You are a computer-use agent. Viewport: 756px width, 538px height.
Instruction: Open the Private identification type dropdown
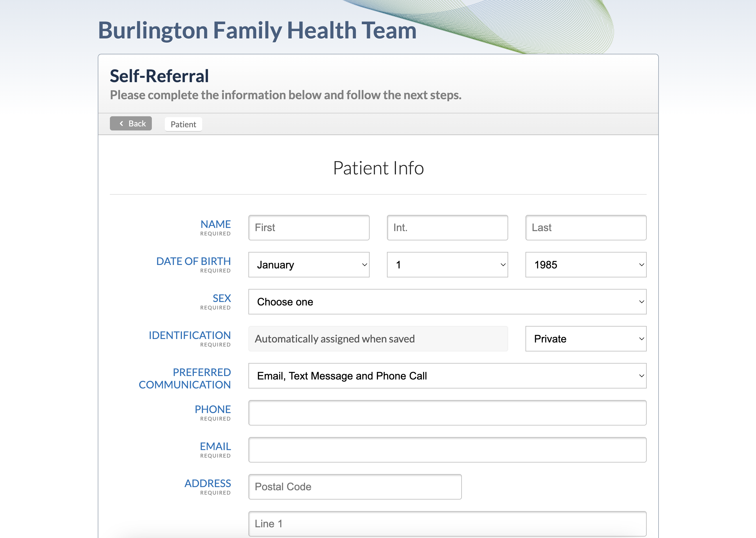(x=585, y=339)
